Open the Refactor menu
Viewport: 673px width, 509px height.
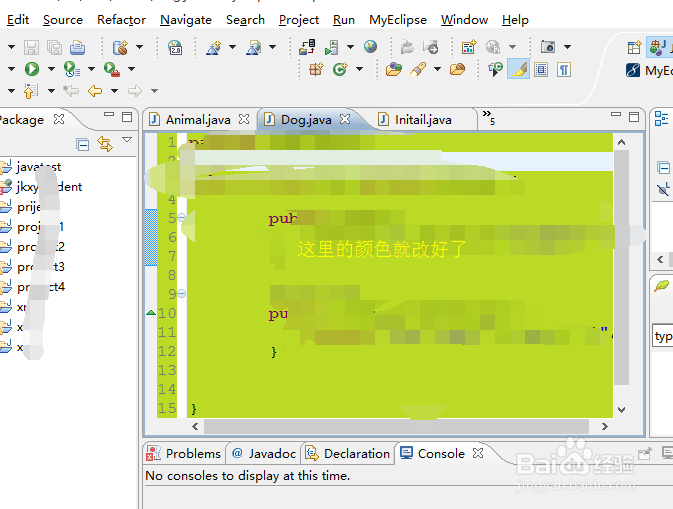pyautogui.click(x=121, y=20)
